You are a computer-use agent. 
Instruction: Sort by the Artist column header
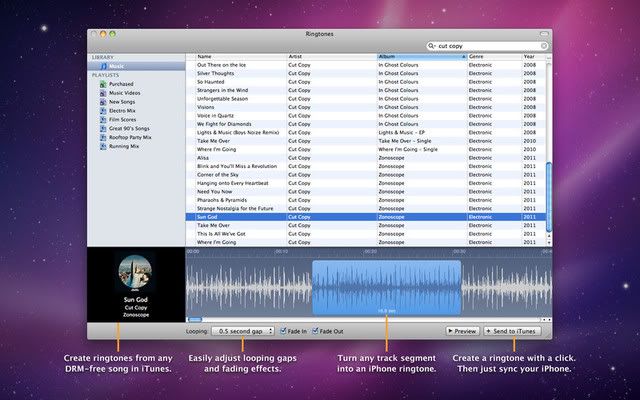[x=332, y=57]
